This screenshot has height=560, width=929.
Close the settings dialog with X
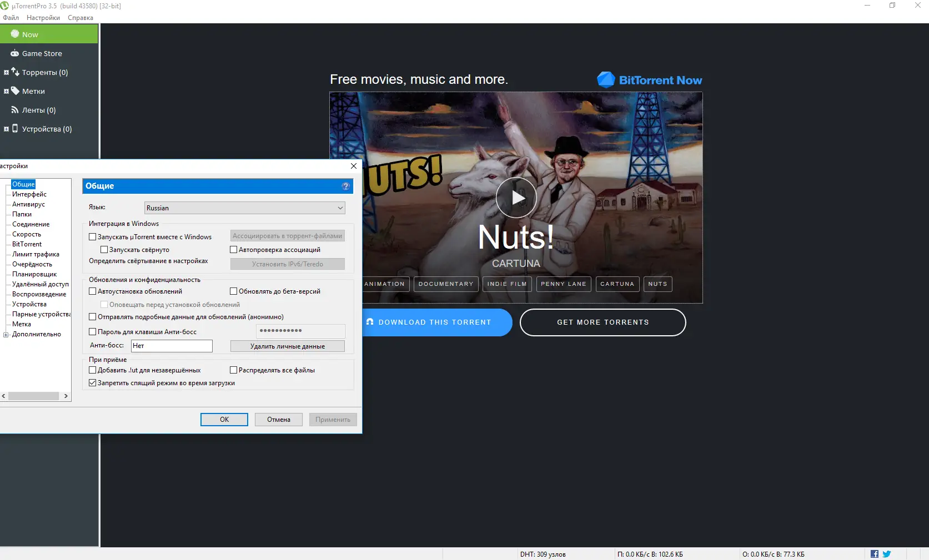point(354,166)
